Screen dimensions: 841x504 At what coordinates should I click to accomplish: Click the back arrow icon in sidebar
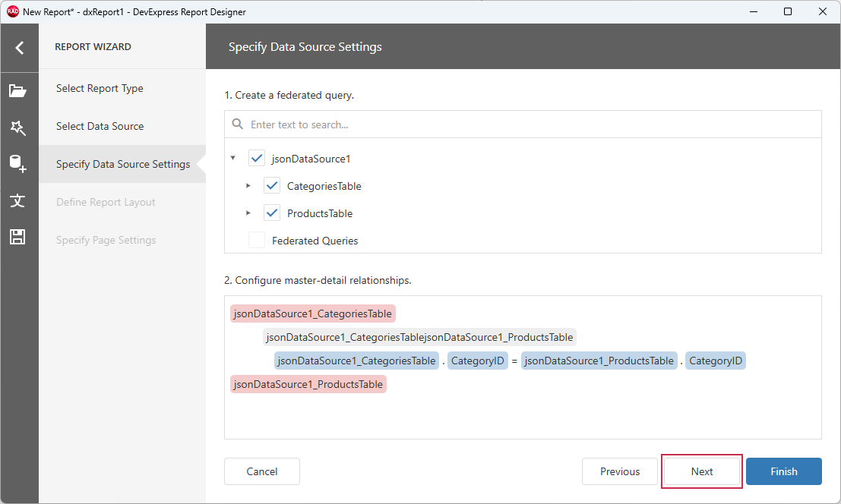[19, 48]
